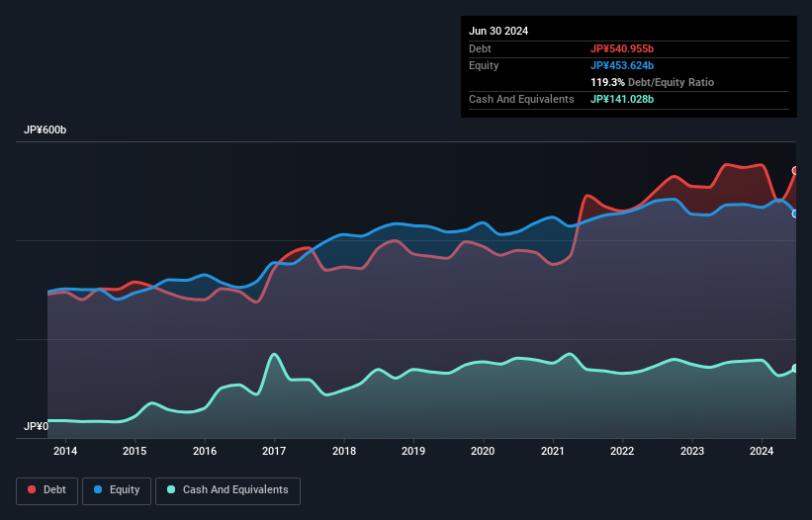Viewport: 812px width, 520px height.
Task: Click the blue Equity endpoint marker
Action: click(795, 214)
